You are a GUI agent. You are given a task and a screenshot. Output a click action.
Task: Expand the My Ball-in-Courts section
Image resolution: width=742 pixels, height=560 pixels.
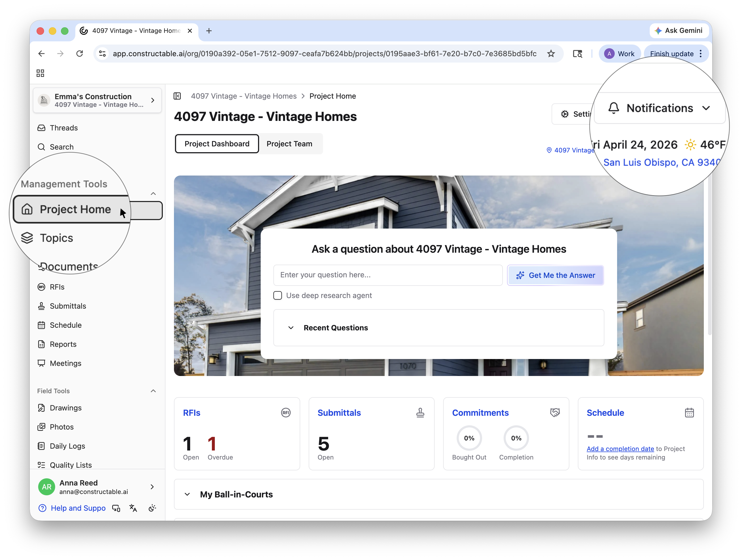439,495
